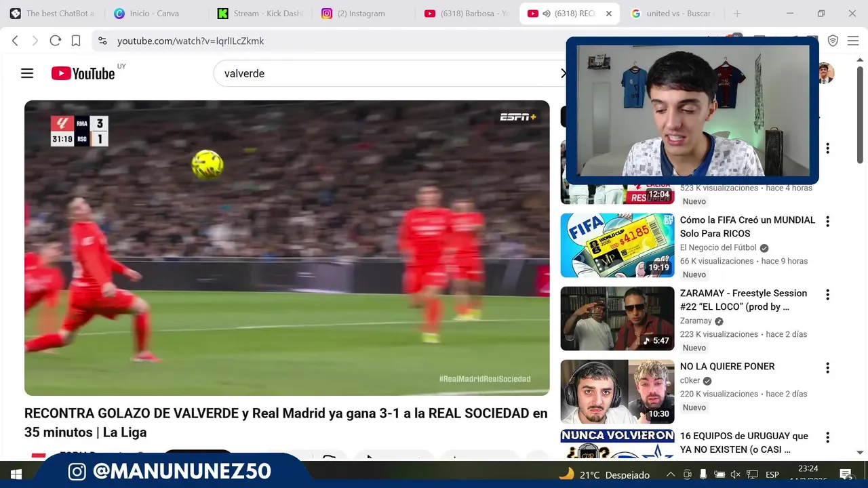Viewport: 868px width, 488px height.
Task: Open more options for 16 EQUIPOS DE URUGUAY
Action: (x=827, y=437)
